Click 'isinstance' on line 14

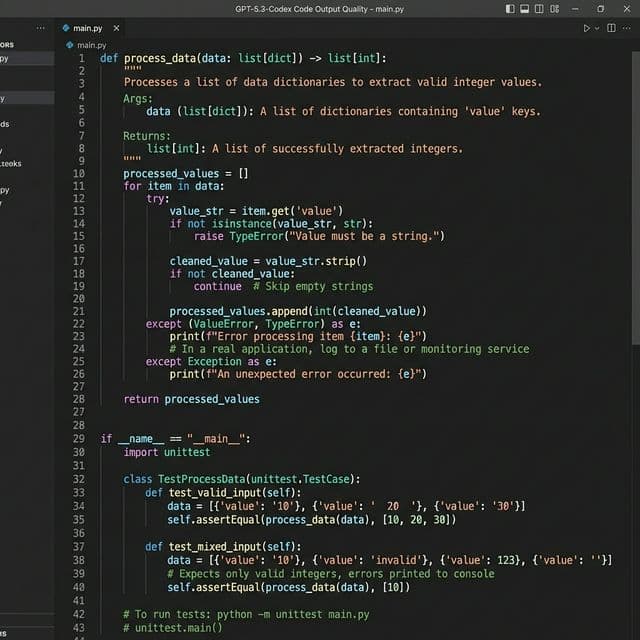(x=242, y=224)
